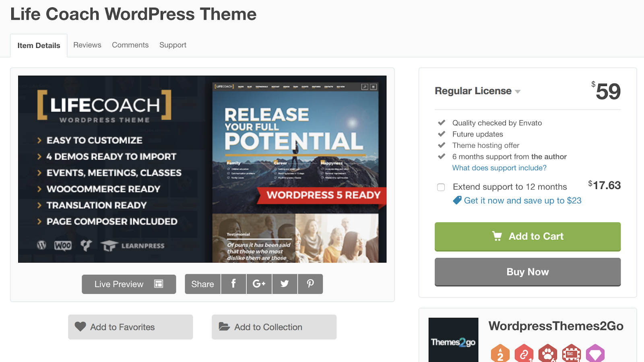
Task: Open the Comments tab
Action: tap(130, 45)
